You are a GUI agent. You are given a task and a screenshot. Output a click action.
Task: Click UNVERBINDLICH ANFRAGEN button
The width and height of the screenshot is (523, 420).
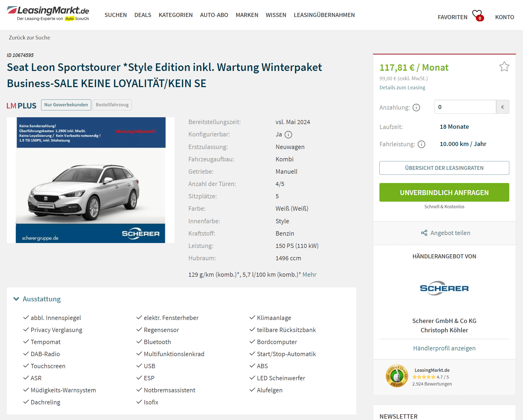(x=444, y=192)
